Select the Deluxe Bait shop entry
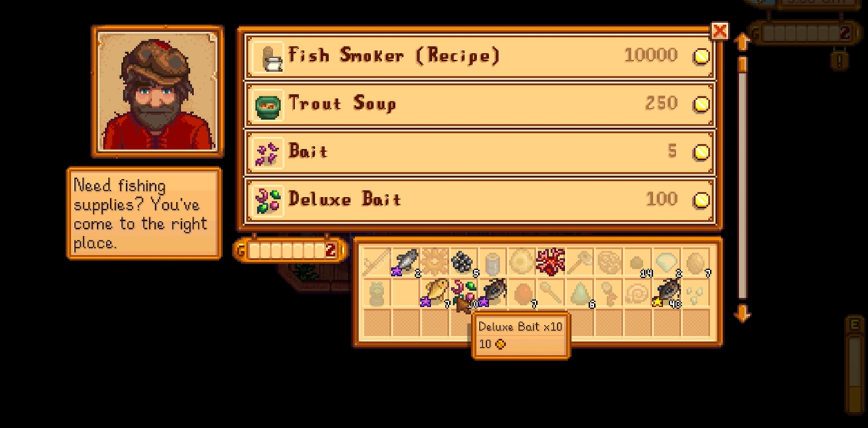This screenshot has width=868, height=428. coord(480,200)
